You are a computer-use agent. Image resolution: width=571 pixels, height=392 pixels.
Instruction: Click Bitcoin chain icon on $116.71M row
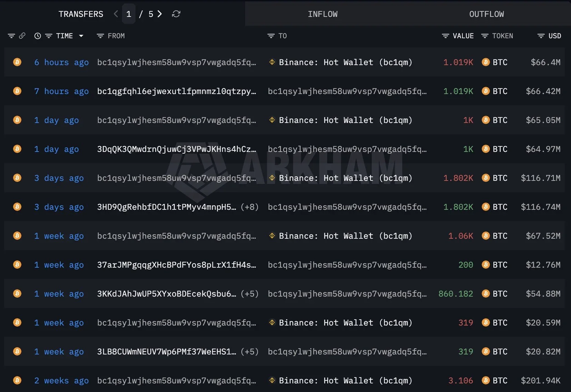(17, 178)
